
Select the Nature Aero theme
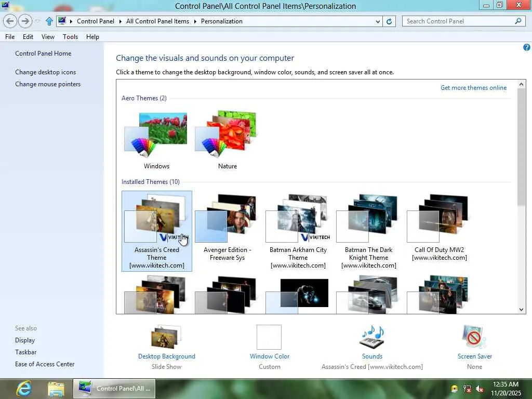(x=228, y=140)
